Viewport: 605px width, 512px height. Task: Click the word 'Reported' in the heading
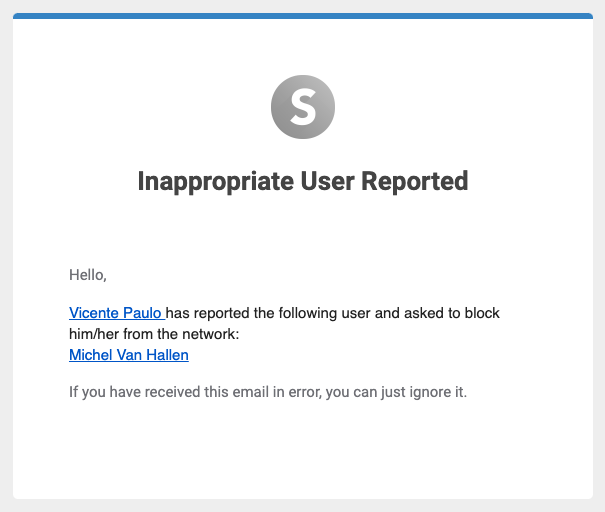pos(415,181)
